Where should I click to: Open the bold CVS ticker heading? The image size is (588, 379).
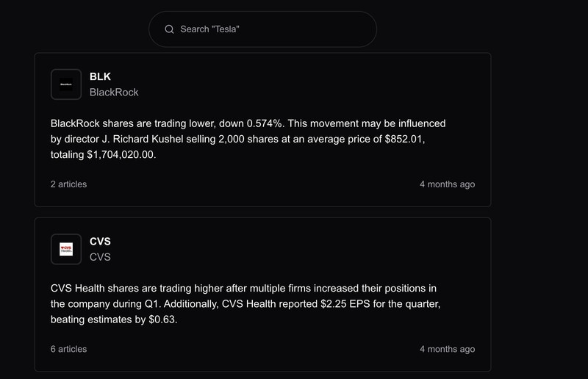point(100,241)
